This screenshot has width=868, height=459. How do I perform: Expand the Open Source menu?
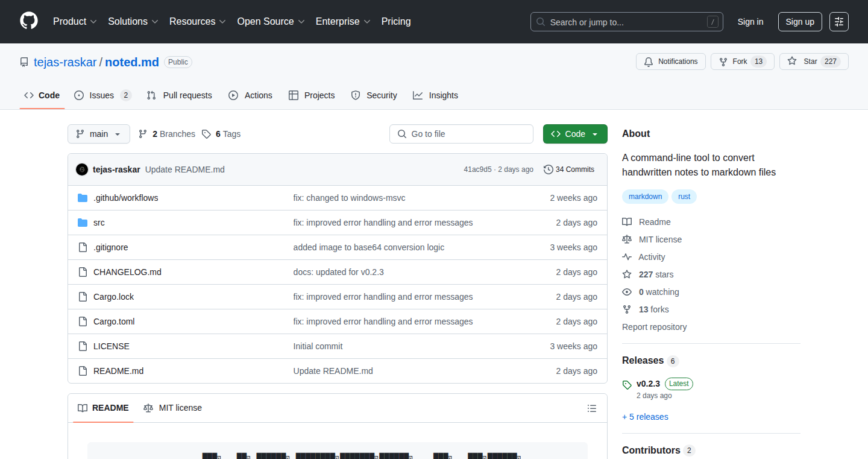(x=271, y=22)
